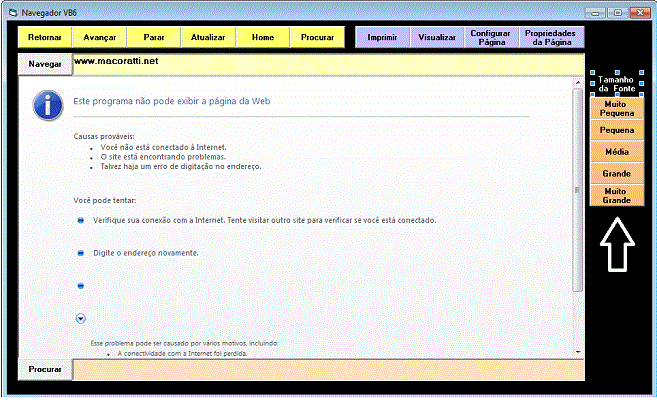Maximize the Navegador VB6 window

pos(618,13)
